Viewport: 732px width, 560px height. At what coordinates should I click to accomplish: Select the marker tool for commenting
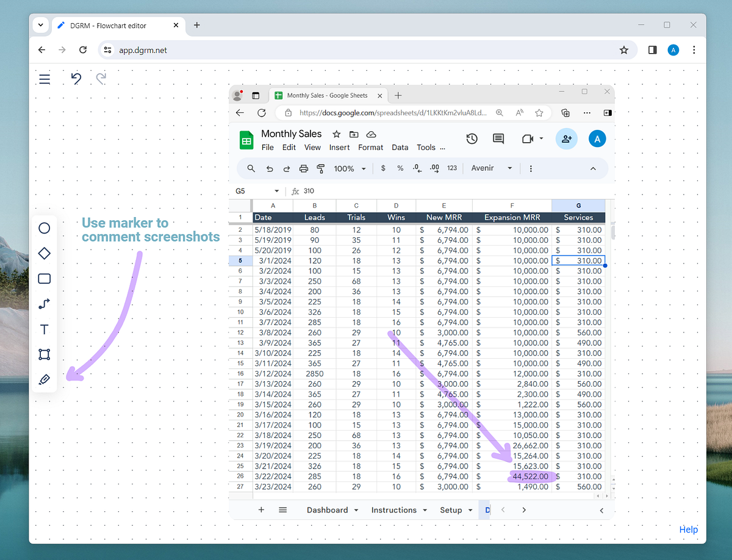[44, 379]
